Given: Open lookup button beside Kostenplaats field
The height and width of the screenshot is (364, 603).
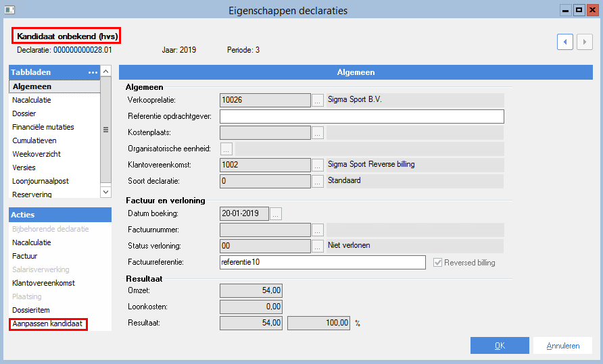Looking at the screenshot, I should point(317,132).
